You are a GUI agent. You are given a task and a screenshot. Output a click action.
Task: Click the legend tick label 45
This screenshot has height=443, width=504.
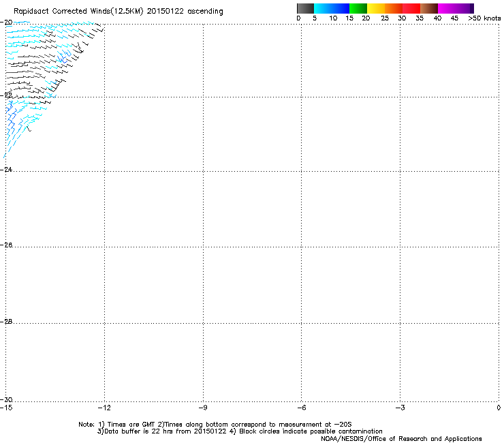click(x=454, y=18)
